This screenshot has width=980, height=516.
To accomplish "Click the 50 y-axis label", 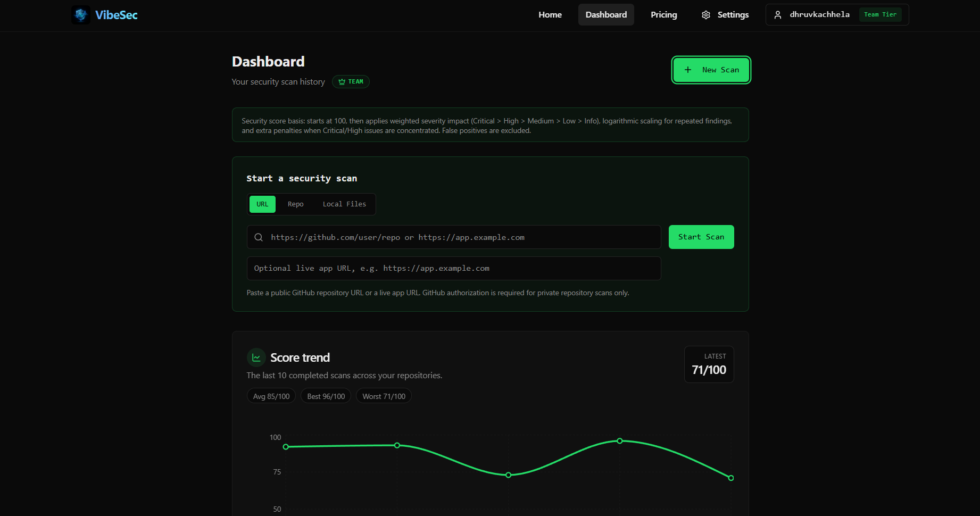I will coord(277,509).
